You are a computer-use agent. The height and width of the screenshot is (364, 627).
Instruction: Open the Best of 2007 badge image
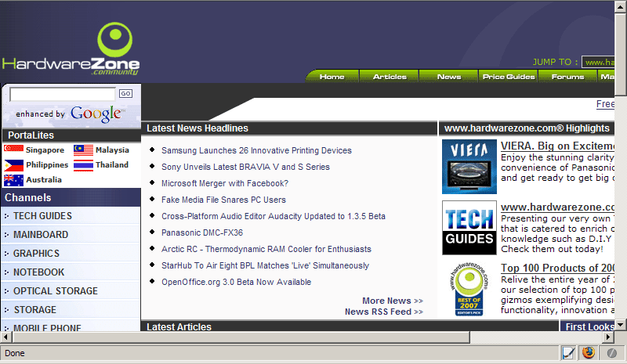[469, 289]
